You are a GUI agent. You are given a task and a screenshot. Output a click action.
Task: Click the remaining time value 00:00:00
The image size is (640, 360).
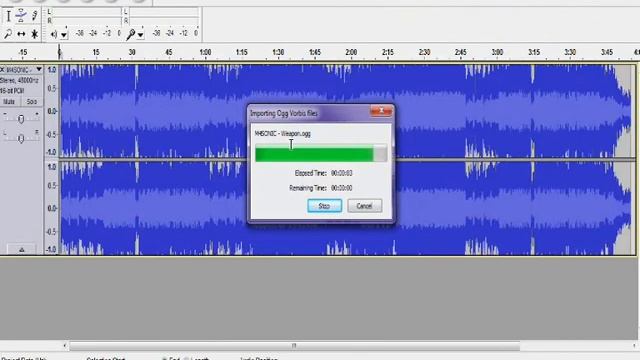342,188
